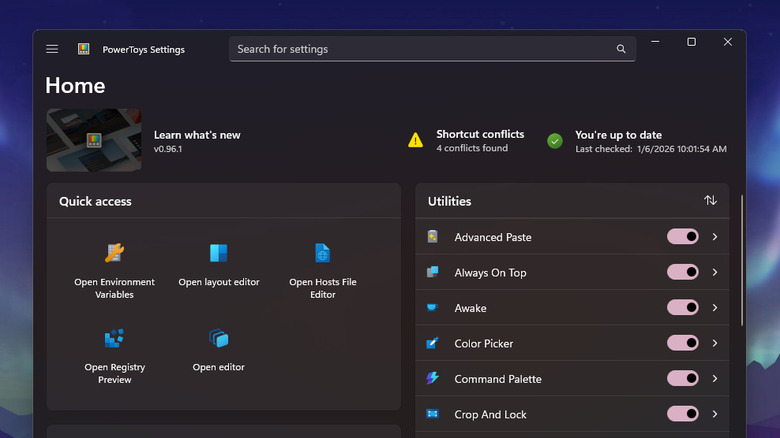
Task: Click the Quick access heading
Action: coord(96,201)
